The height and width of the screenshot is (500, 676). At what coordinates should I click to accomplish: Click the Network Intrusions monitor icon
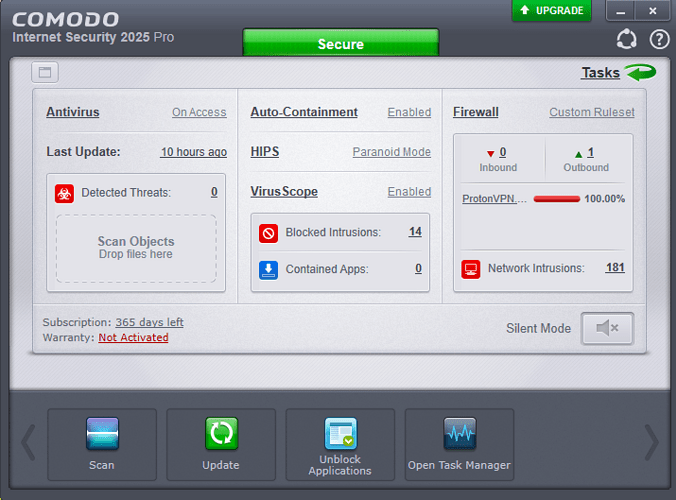coord(470,269)
